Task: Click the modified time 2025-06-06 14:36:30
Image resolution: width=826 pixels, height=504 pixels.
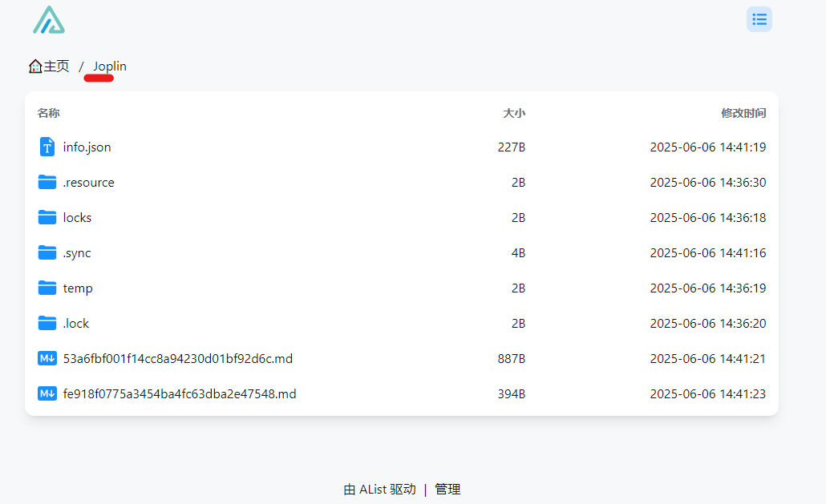Action: (x=708, y=182)
